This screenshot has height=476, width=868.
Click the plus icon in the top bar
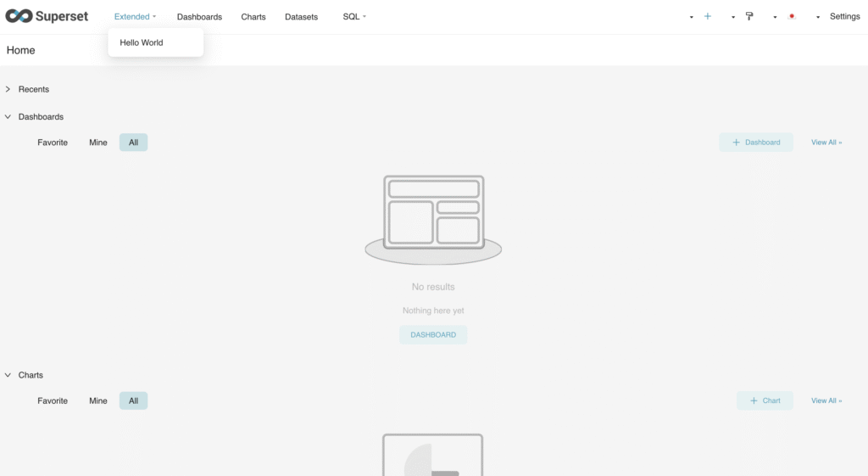pos(708,16)
